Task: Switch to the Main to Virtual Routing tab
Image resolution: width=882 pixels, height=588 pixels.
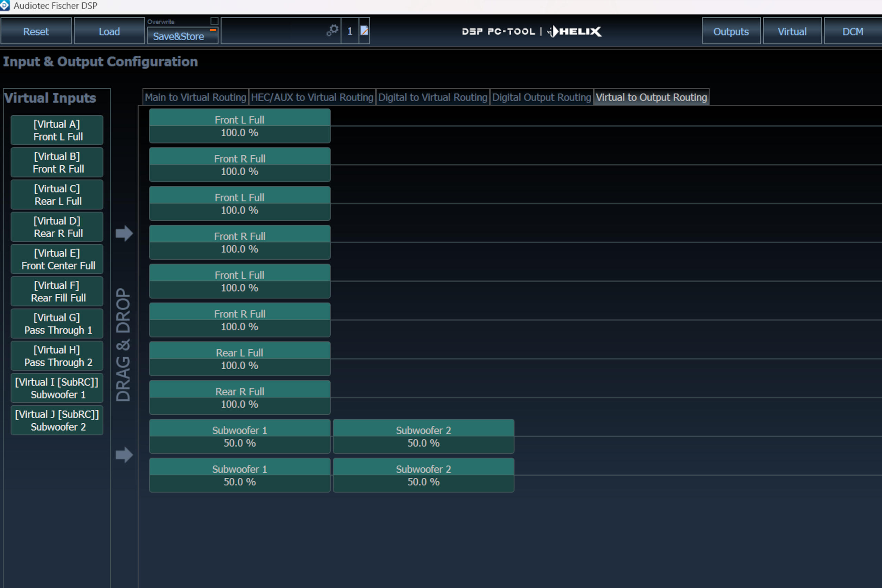Action: [196, 97]
